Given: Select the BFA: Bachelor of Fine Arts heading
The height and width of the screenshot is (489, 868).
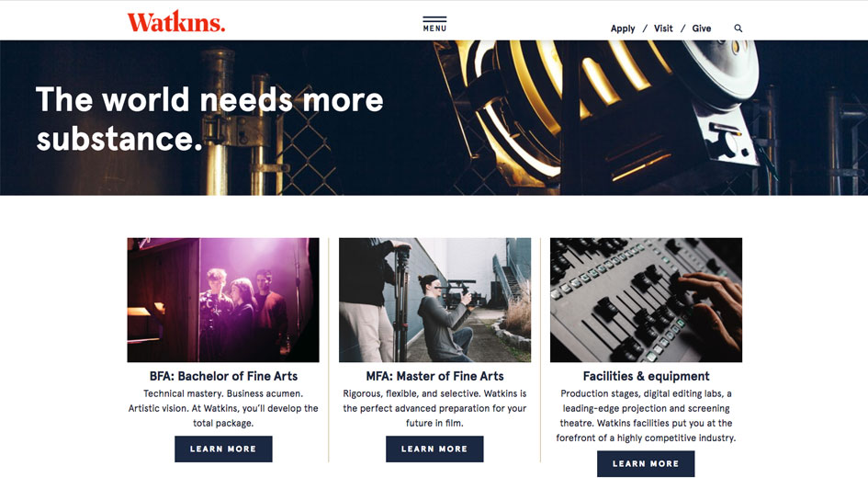Looking at the screenshot, I should click(x=223, y=376).
